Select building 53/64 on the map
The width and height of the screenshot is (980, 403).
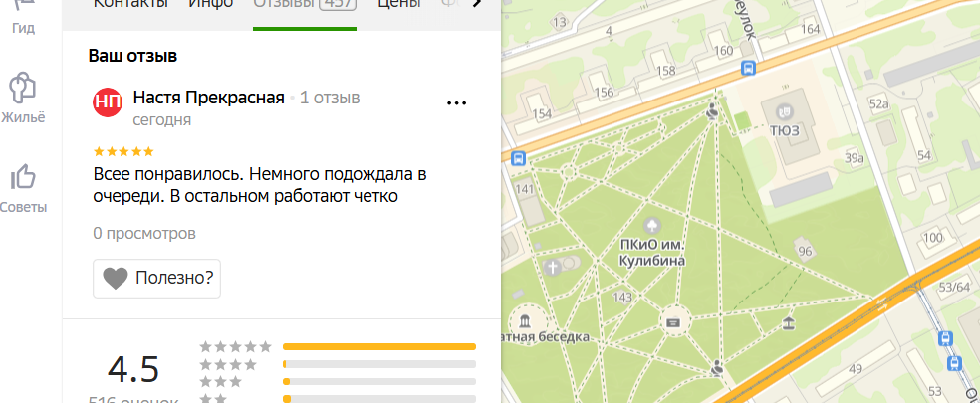click(955, 287)
